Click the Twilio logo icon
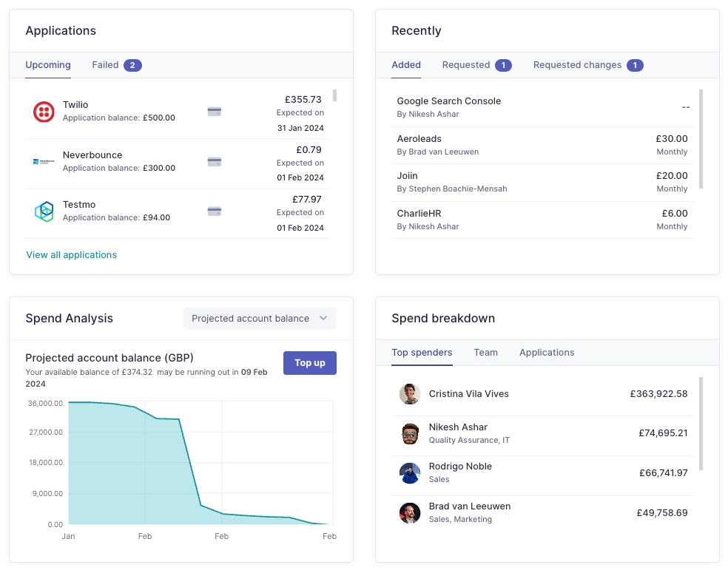 [44, 112]
